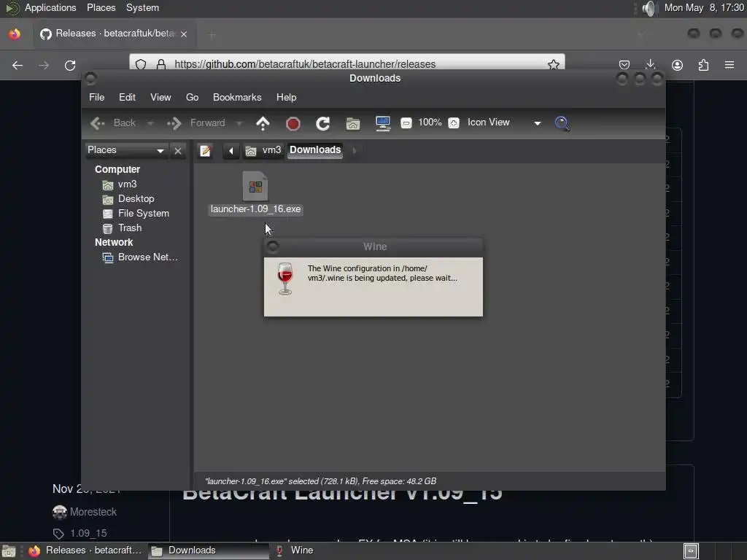Click the 1.09_15 tag link
Viewport: 747px width, 560px height.
(x=88, y=533)
